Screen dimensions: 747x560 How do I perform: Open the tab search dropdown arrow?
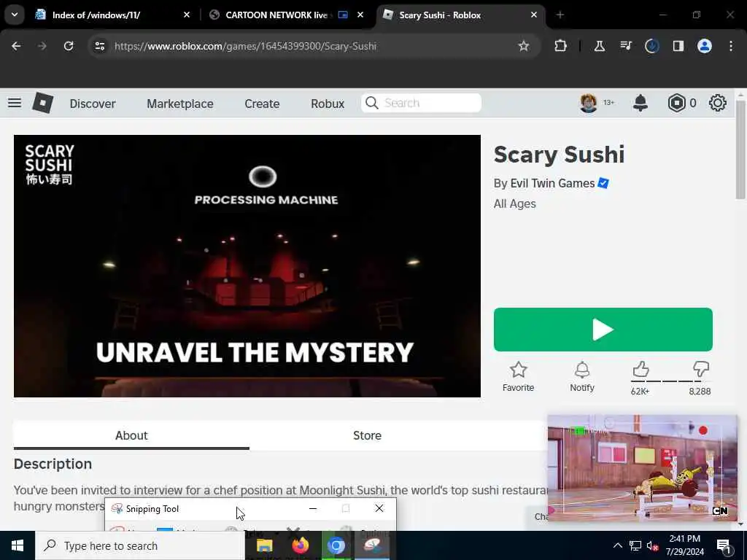15,15
